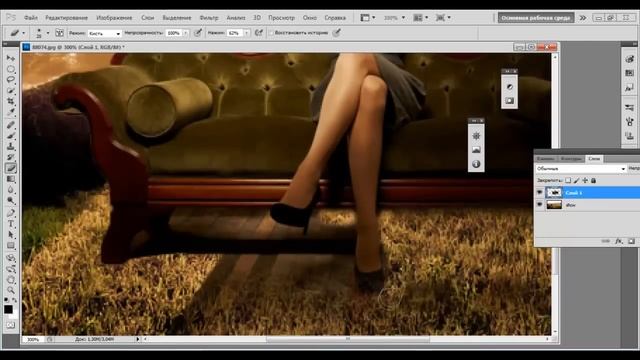640x360 pixels.
Task: Toggle Quick Mask mode
Action: (11, 325)
